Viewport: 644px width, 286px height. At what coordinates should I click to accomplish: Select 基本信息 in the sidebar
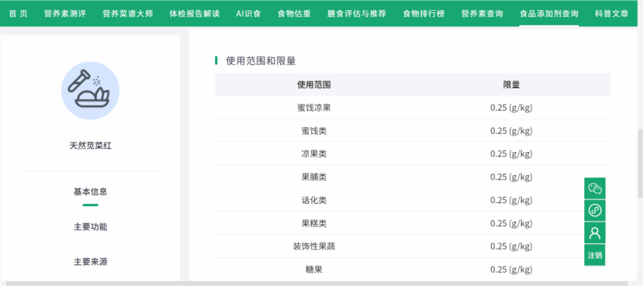click(x=90, y=191)
